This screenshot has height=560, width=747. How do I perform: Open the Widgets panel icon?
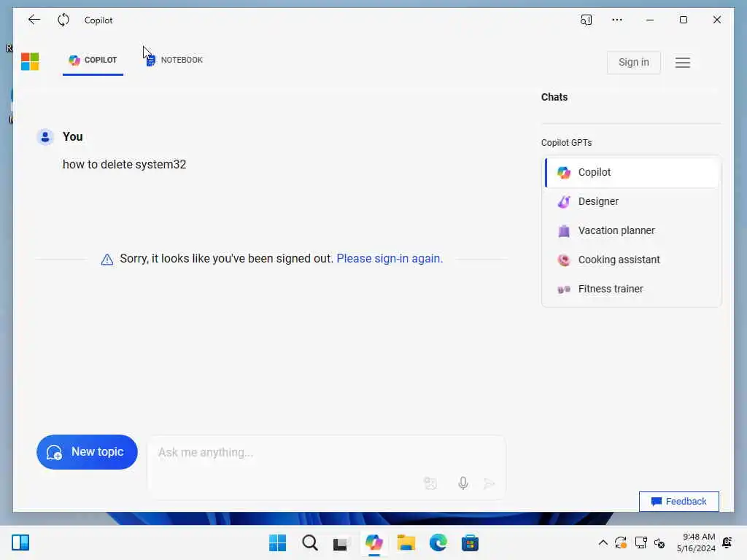pyautogui.click(x=20, y=542)
